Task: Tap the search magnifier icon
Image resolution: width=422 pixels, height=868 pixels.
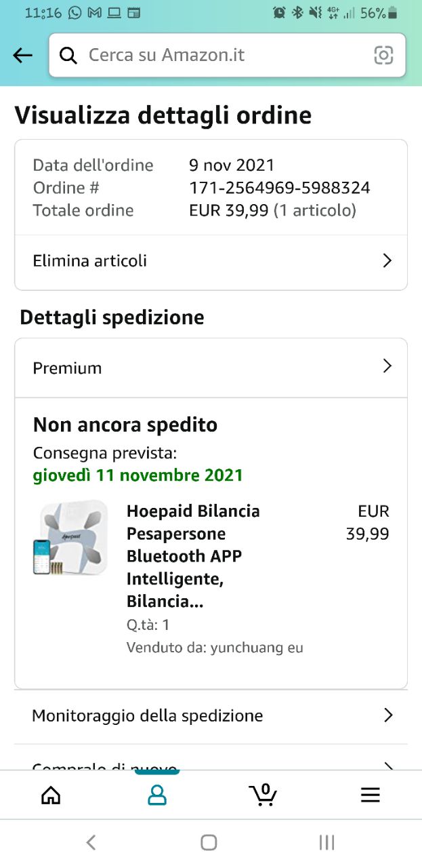Action: click(68, 56)
